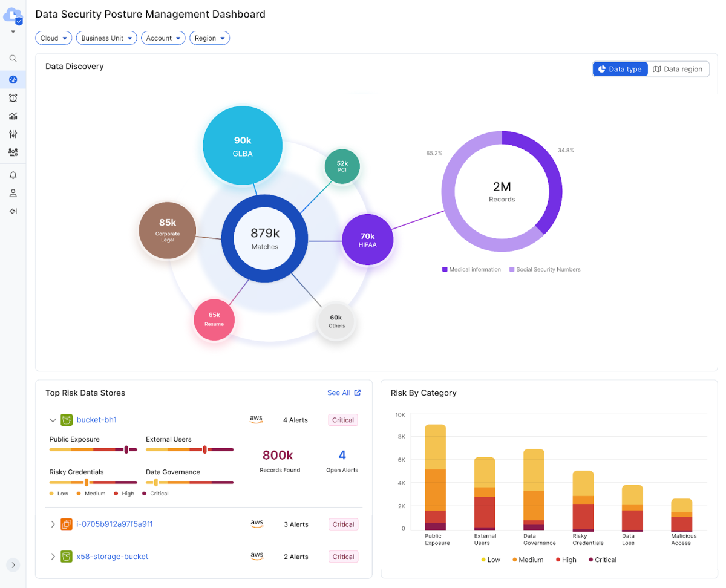
Task: Collapse the bucket-bh1 details row
Action: click(x=53, y=419)
